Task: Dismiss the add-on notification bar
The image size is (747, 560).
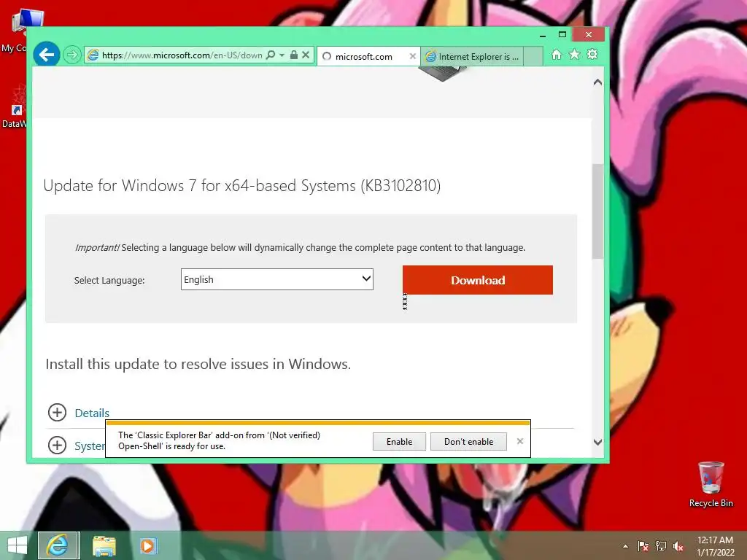Action: click(x=519, y=441)
